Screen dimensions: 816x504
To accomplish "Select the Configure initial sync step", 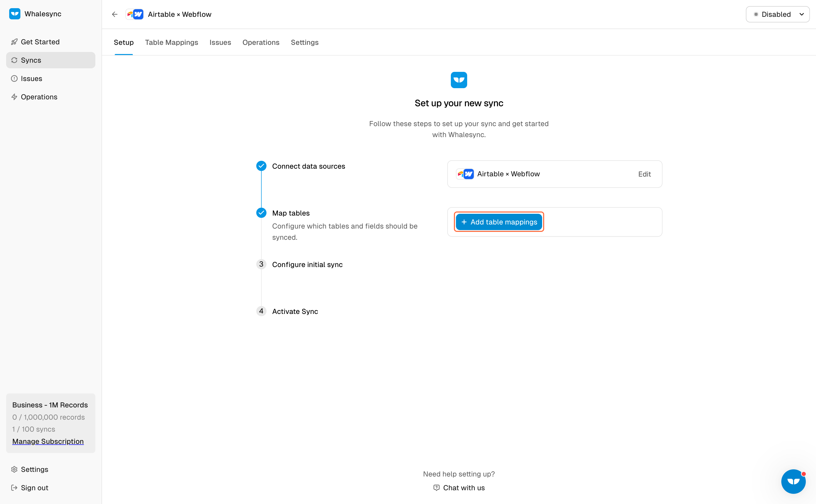I will pos(307,264).
